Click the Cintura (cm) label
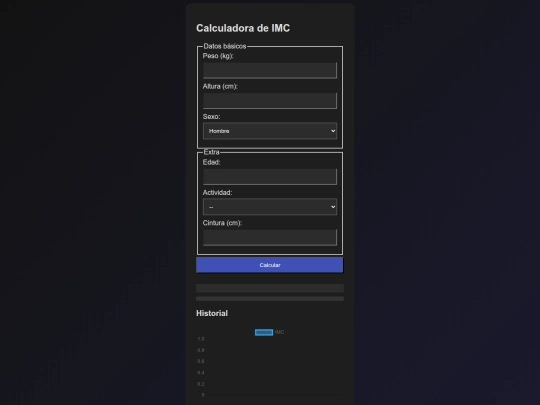Image resolution: width=540 pixels, height=405 pixels. tap(222, 223)
